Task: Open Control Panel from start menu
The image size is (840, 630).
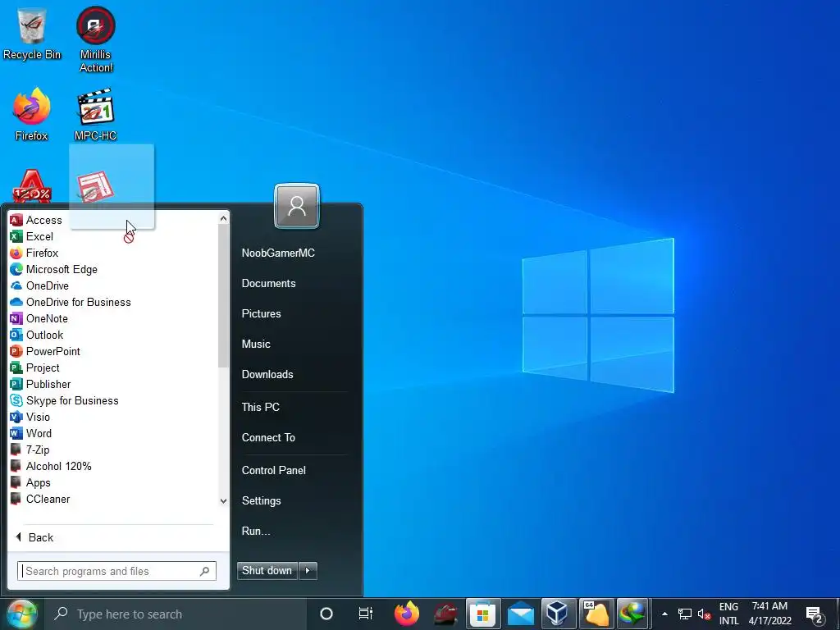Action: click(x=274, y=470)
